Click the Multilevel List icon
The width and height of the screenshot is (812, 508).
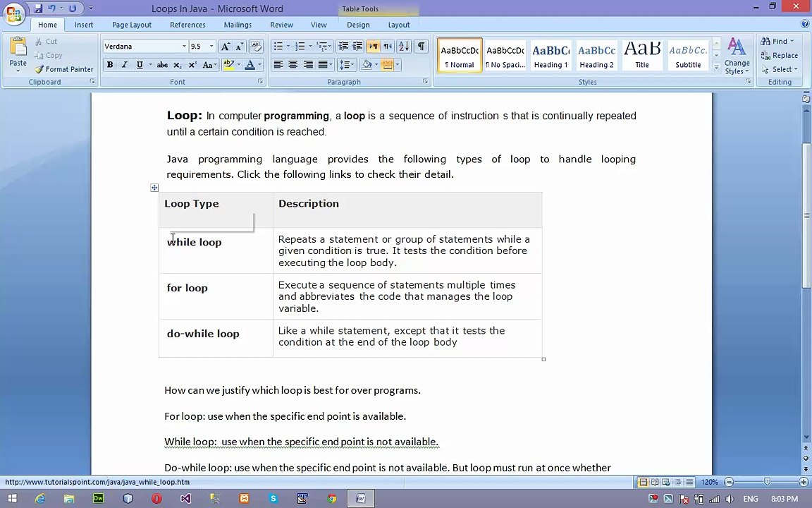(x=322, y=46)
